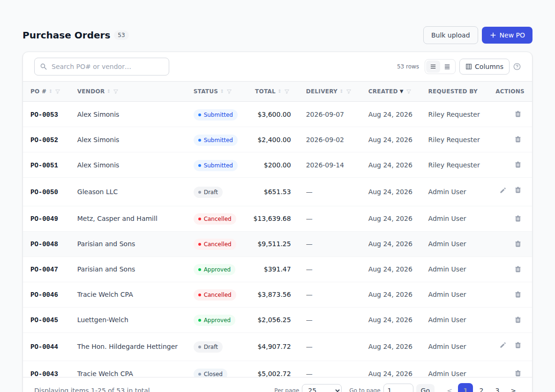555x392 pixels.
Task: Click total $3,873.56
Action: 274,294
